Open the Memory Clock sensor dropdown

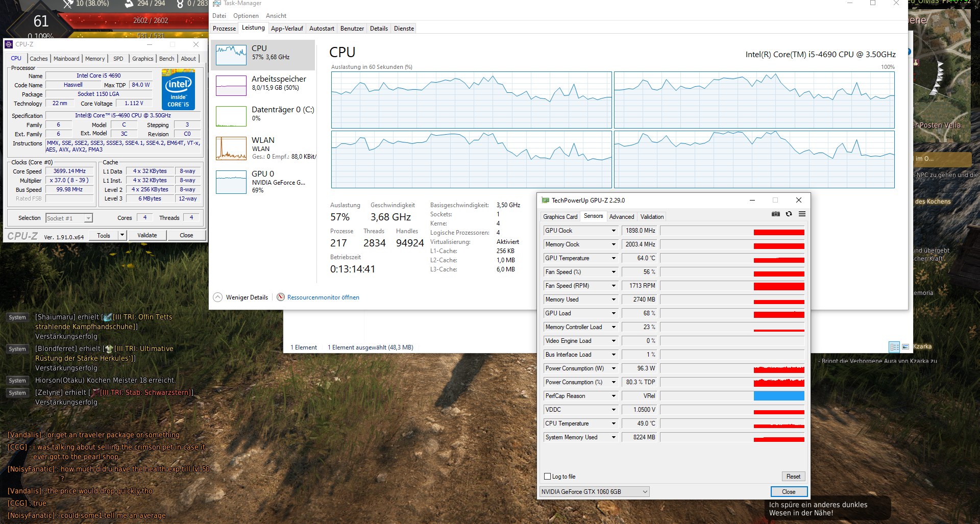click(614, 244)
